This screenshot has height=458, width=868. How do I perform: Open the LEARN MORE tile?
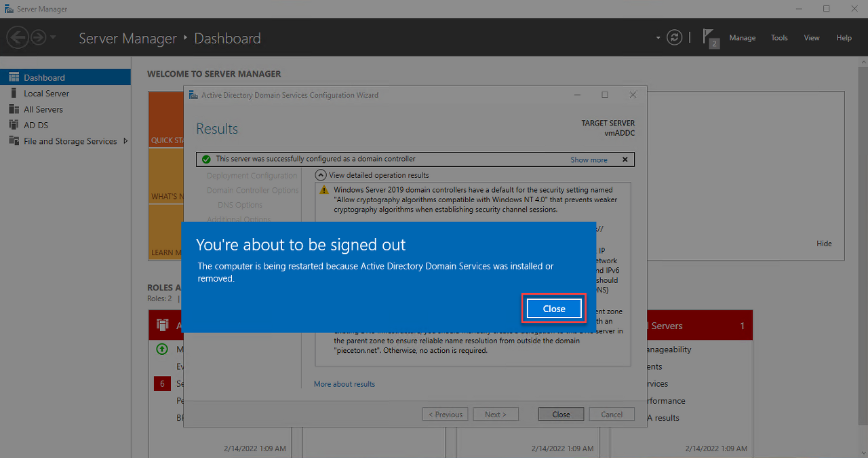click(x=166, y=233)
